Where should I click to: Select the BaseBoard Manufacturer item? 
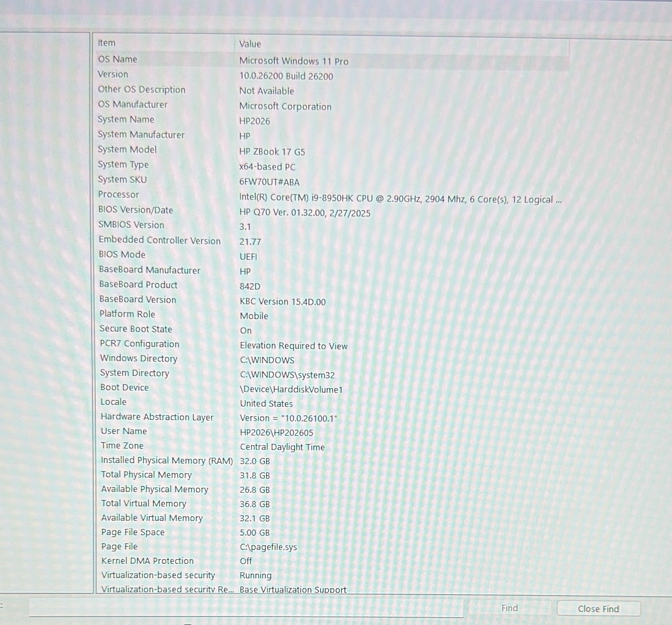click(x=150, y=270)
